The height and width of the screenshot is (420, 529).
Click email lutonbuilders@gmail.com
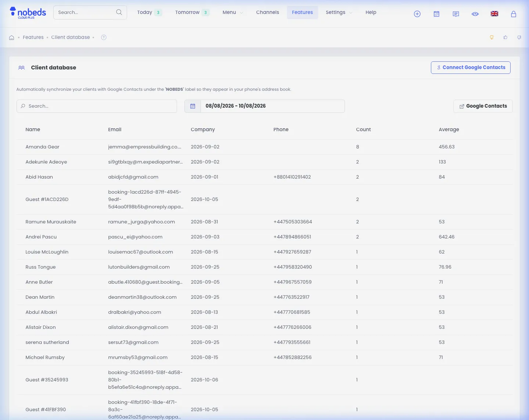pyautogui.click(x=139, y=267)
